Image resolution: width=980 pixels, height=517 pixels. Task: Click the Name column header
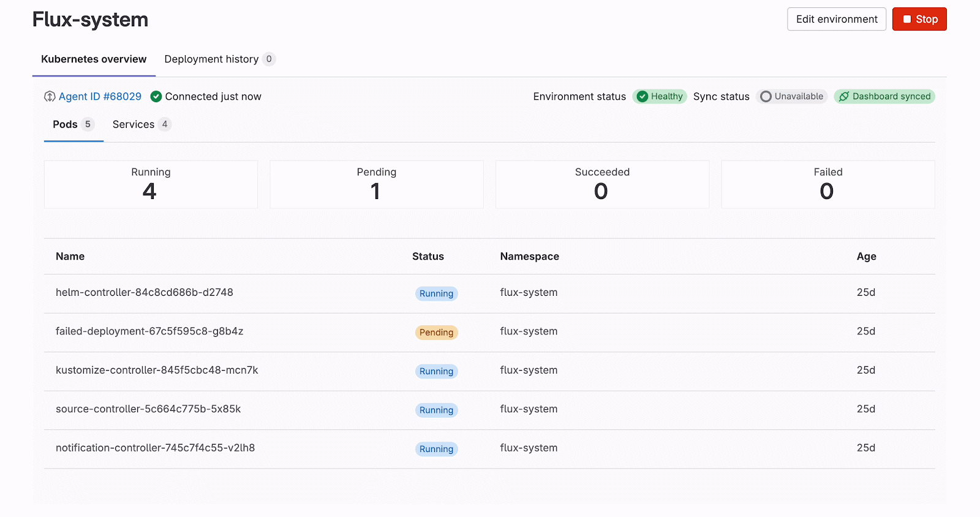(x=70, y=257)
